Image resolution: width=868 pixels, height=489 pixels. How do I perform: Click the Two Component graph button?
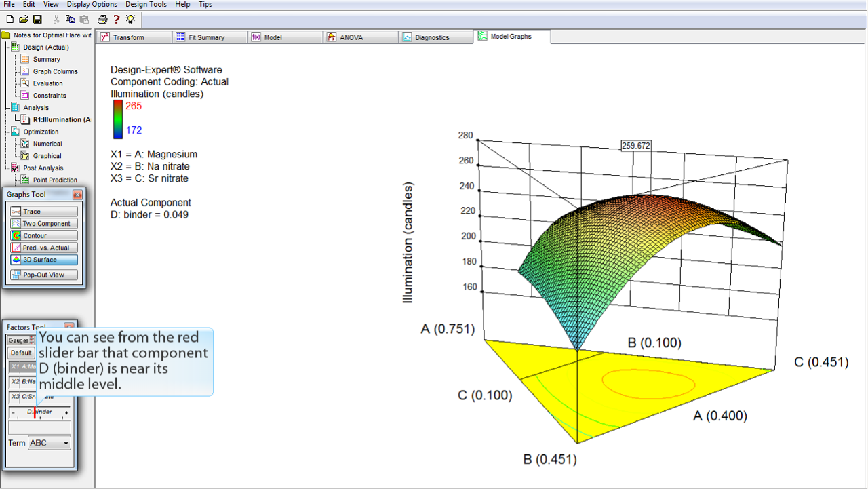pyautogui.click(x=44, y=224)
